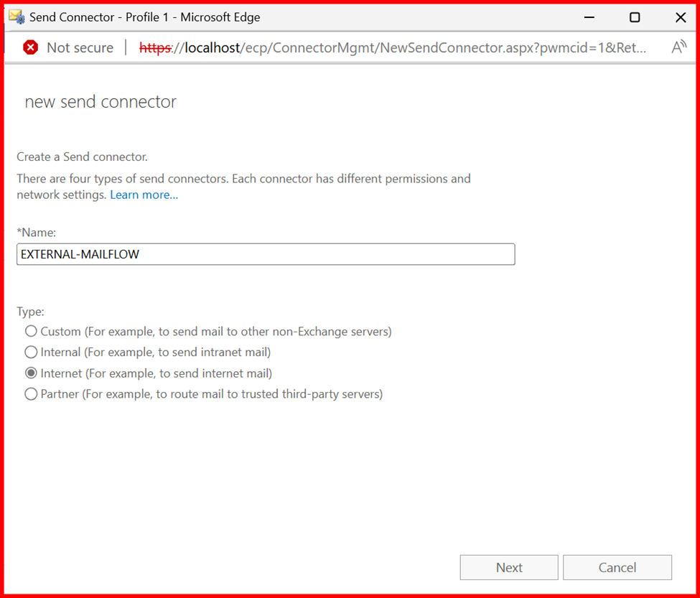The width and height of the screenshot is (700, 598).
Task: Click the Name field containing EXTERNAL-MAILFLOW
Action: pos(266,254)
